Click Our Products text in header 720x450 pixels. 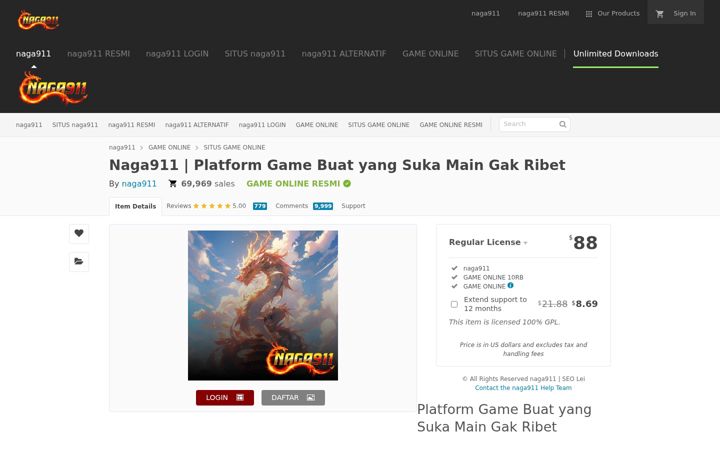point(618,13)
